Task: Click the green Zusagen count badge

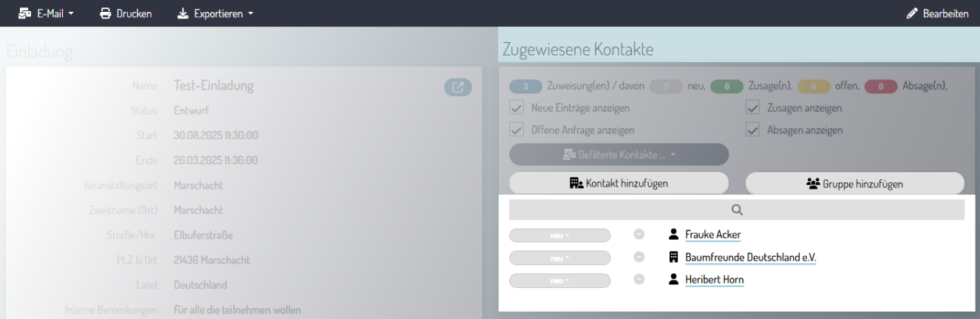Action: coord(727,87)
